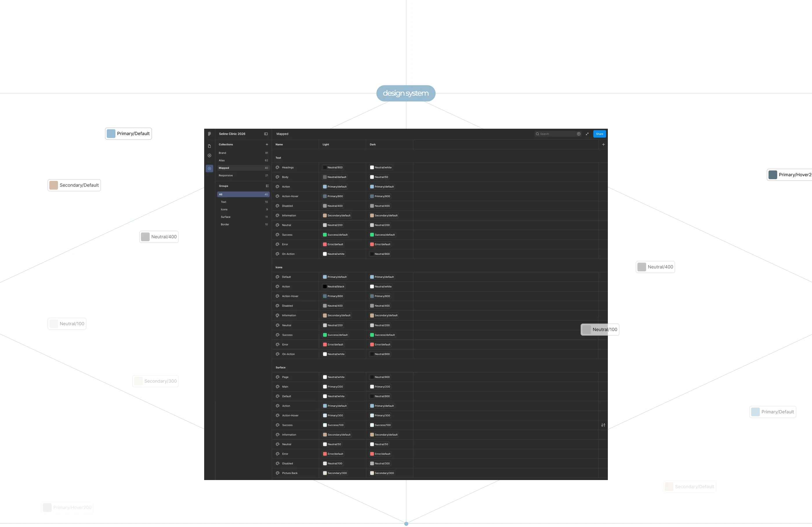Click the Text section heading in table

coord(278,158)
